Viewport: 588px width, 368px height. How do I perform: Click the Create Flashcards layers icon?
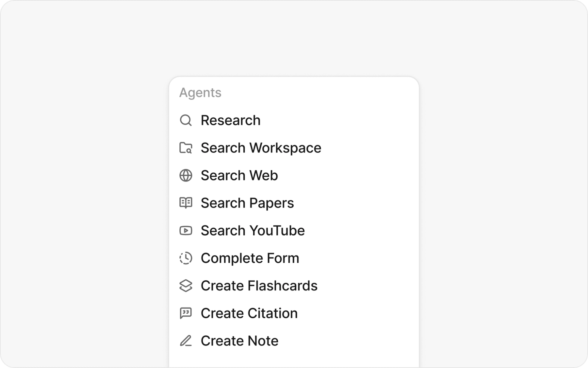(186, 286)
